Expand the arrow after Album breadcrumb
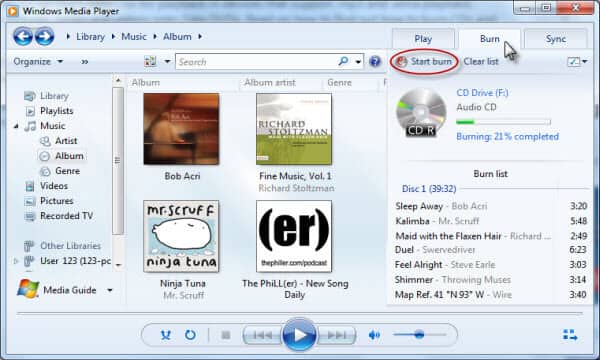Viewport: 600px width, 360px height. click(200, 36)
